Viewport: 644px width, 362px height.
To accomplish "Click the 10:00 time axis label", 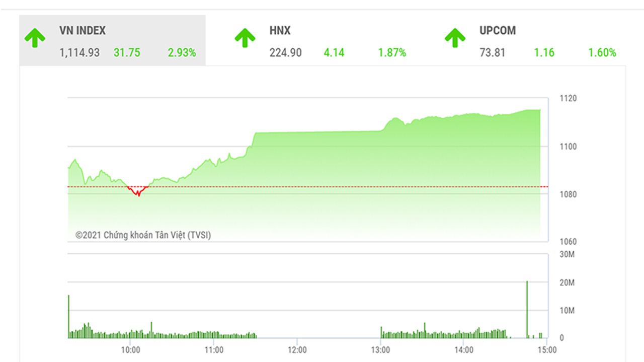I will click(x=130, y=349).
